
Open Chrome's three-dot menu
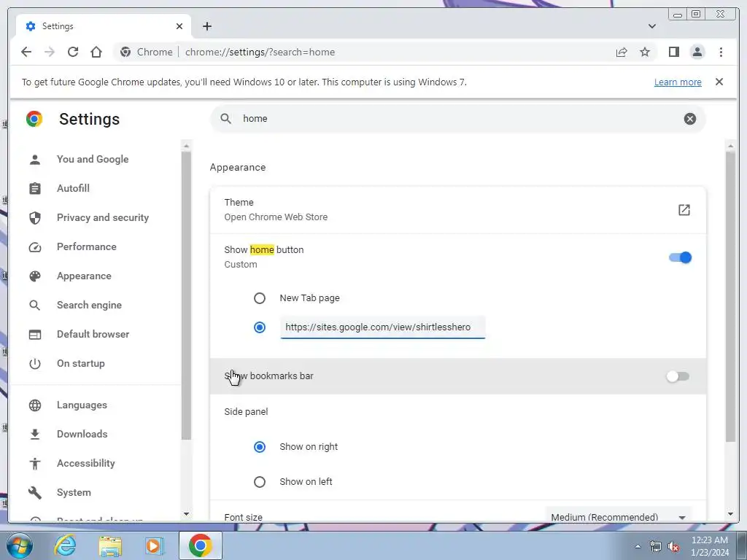click(x=721, y=52)
